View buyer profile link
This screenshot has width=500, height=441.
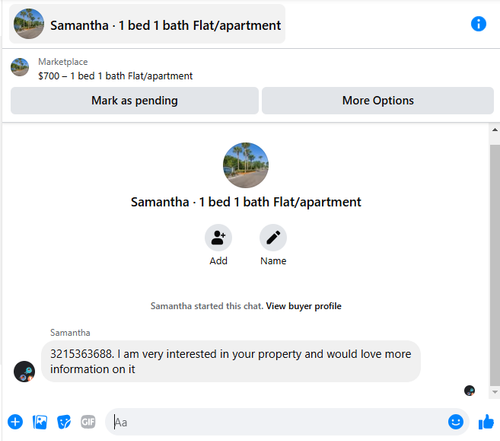point(303,306)
